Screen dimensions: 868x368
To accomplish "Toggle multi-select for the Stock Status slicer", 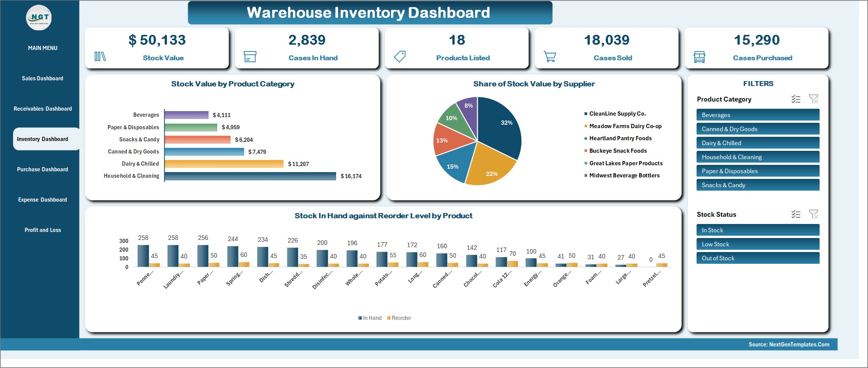I will 796,214.
